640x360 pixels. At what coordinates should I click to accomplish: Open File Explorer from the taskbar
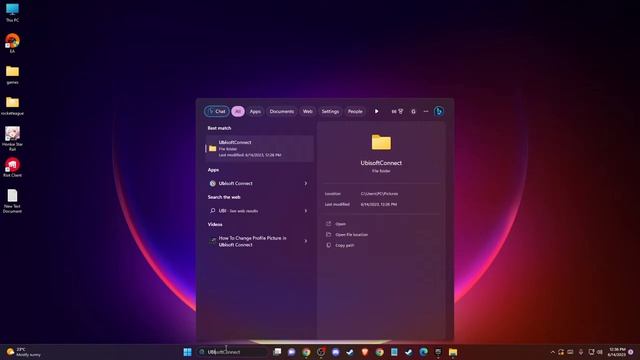[453, 352]
